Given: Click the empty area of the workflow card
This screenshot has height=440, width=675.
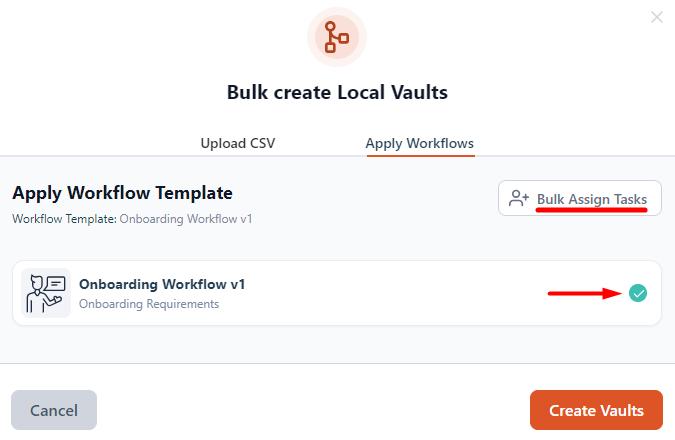Looking at the screenshot, I should point(387,293).
